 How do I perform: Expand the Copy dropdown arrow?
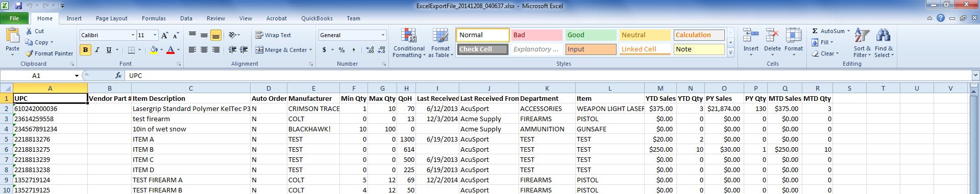[52, 42]
